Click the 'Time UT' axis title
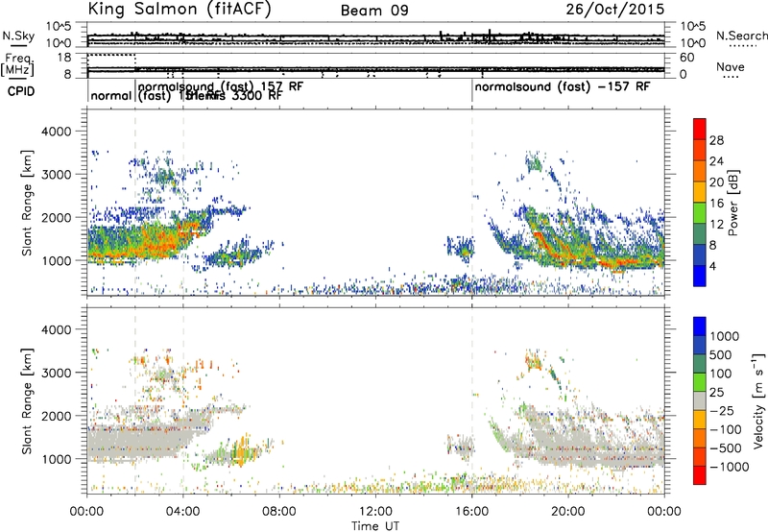This screenshot has height=532, width=768. 375,526
